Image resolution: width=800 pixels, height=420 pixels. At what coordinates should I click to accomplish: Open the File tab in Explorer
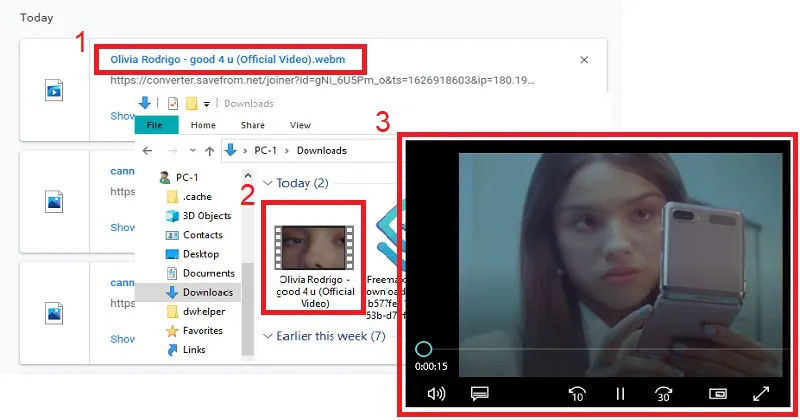(155, 125)
